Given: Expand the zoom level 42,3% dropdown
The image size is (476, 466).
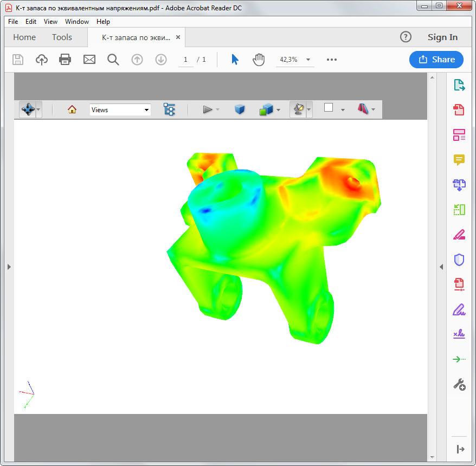Looking at the screenshot, I should coord(308,60).
